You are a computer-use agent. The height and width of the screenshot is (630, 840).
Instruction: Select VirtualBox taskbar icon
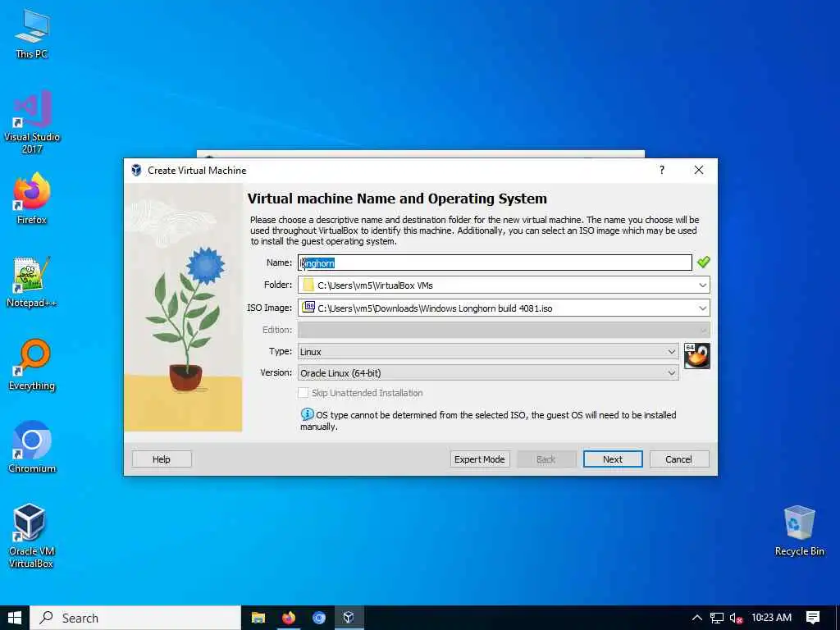(x=349, y=618)
